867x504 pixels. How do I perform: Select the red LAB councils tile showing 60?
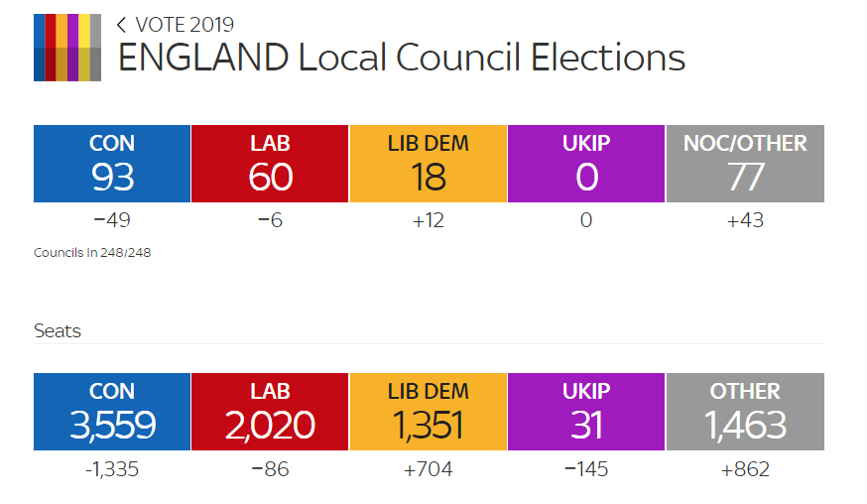click(270, 164)
